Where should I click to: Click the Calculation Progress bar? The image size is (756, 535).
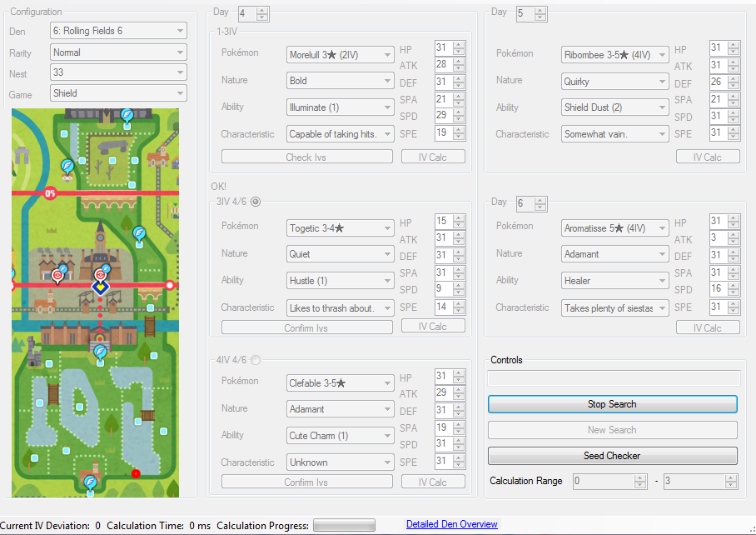[x=343, y=525]
